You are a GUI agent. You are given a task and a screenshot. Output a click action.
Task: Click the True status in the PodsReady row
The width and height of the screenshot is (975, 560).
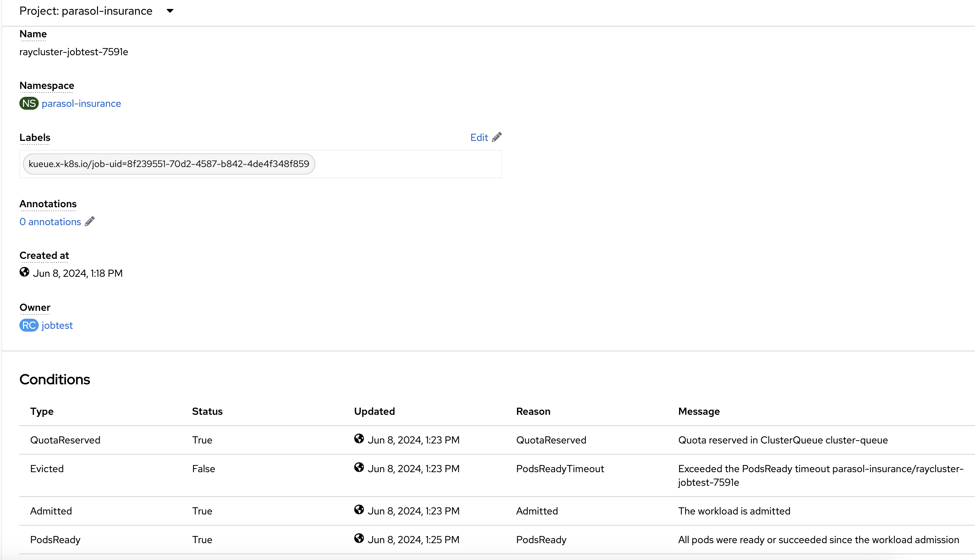point(202,540)
